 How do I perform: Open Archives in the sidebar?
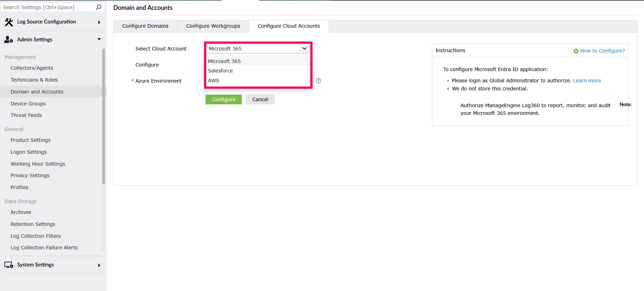[21, 212]
